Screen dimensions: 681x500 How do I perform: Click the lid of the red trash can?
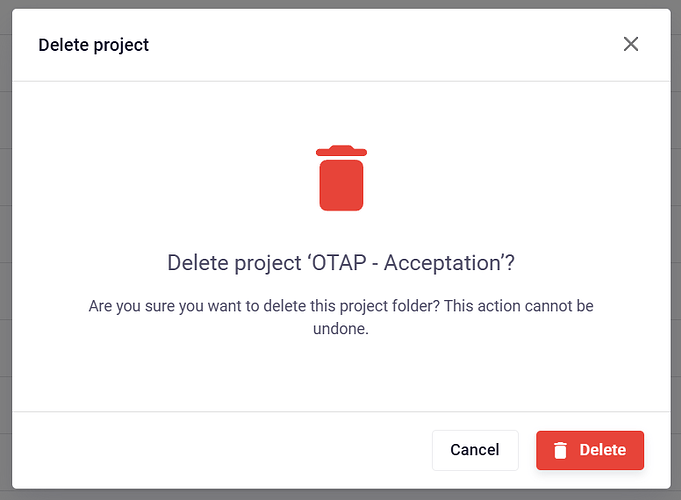coord(341,151)
